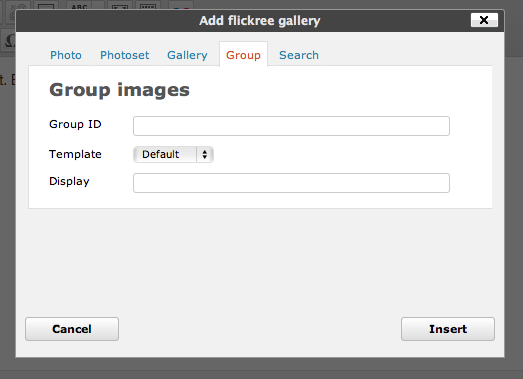523x379 pixels.
Task: Insert the flickree gallery
Action: point(448,329)
